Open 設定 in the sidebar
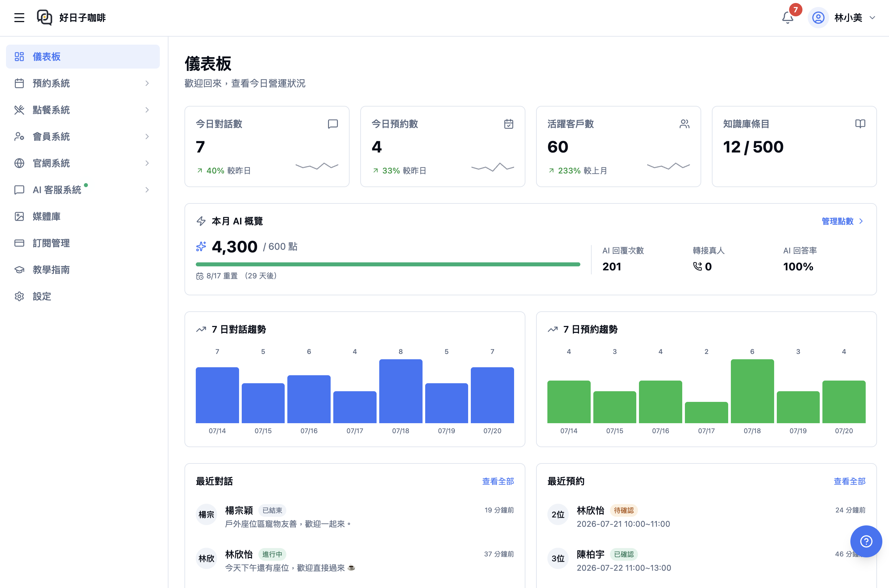Image resolution: width=889 pixels, height=588 pixels. [83, 296]
